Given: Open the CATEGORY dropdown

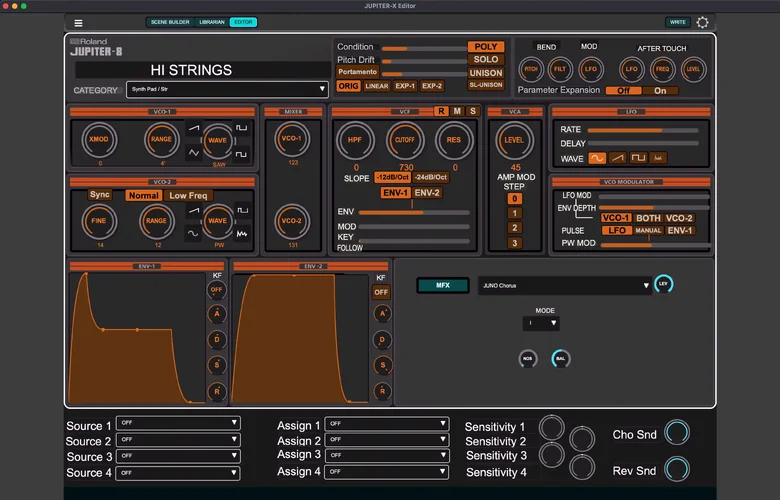Looking at the screenshot, I should click(227, 90).
